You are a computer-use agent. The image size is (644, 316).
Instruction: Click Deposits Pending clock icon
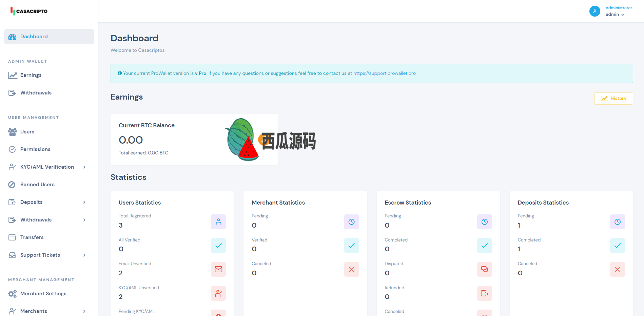click(x=618, y=222)
